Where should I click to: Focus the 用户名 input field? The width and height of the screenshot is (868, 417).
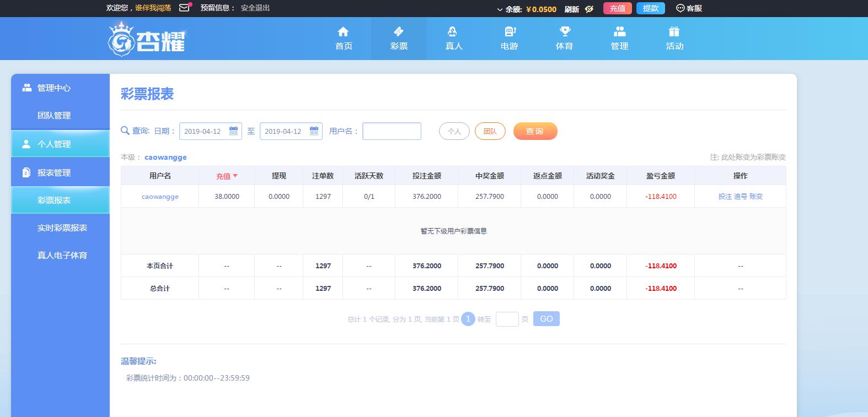392,131
